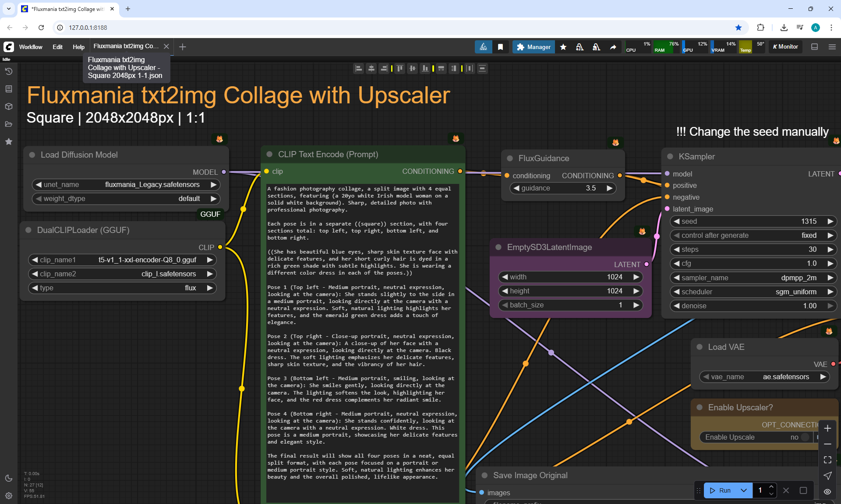
Task: Collapse the KSampler node via its dot
Action: pyautogui.click(x=670, y=157)
